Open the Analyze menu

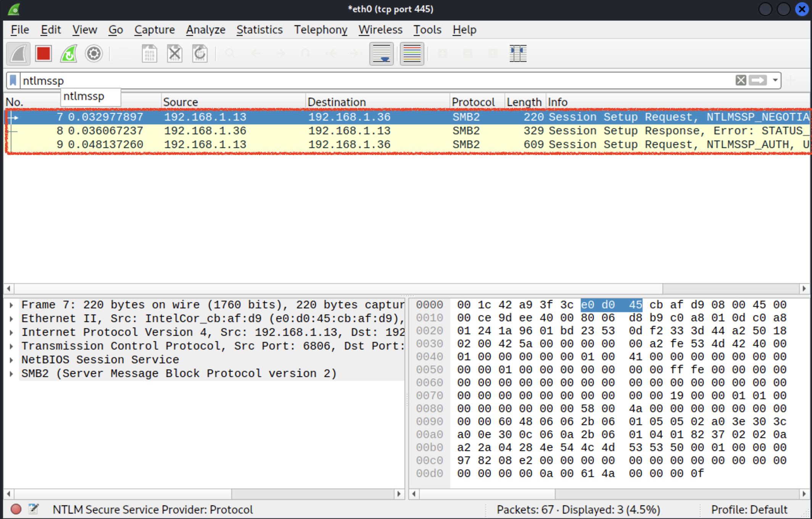tap(206, 30)
